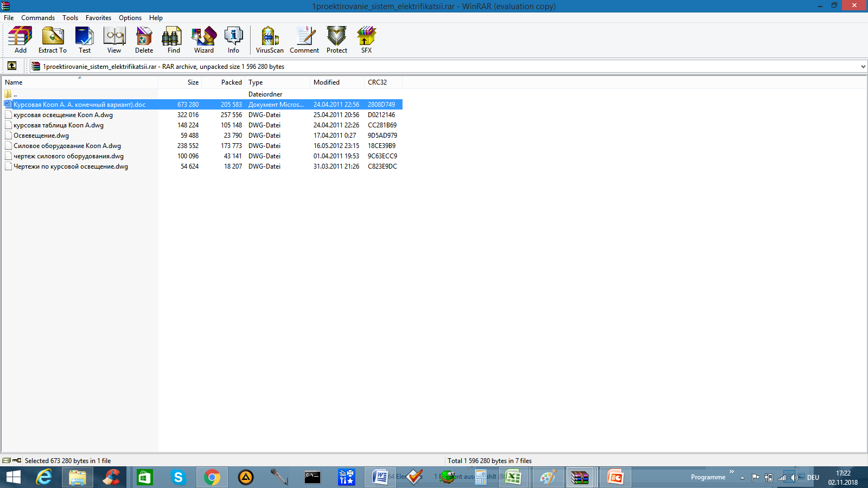
Task: Click the volume tray icon
Action: tap(794, 478)
